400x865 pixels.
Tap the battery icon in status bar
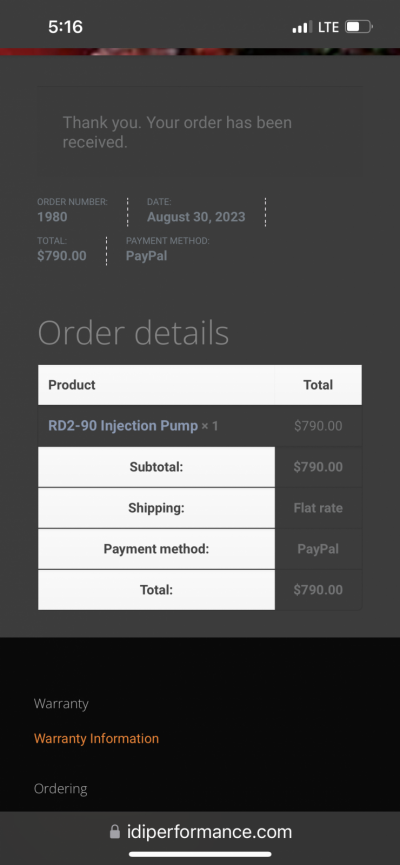(x=359, y=26)
